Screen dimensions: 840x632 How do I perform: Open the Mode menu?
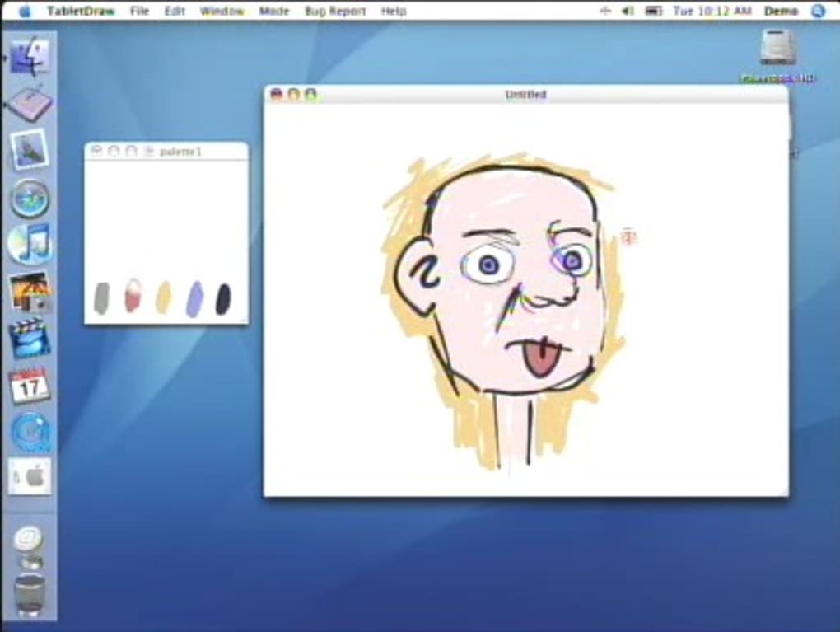pos(274,11)
